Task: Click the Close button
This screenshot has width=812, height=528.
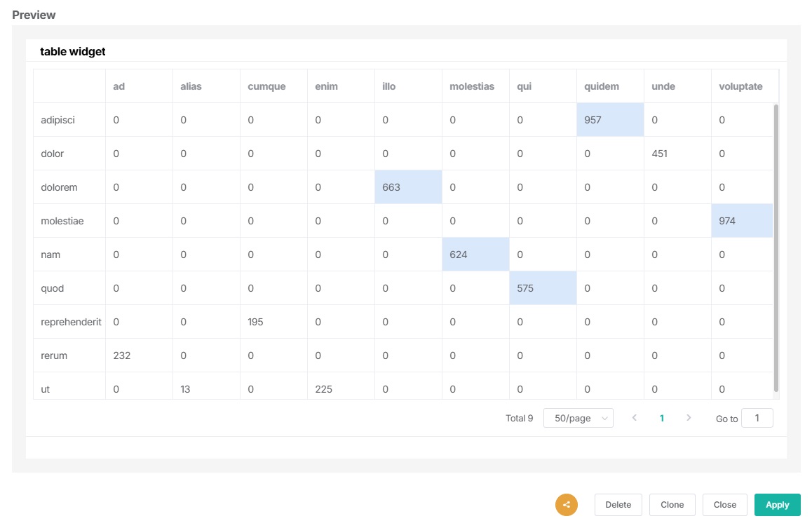Action: coord(724,505)
